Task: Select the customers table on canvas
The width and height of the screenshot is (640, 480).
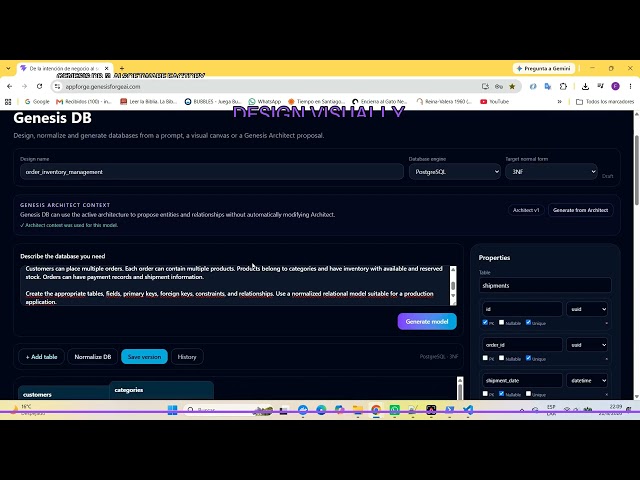Action: [x=64, y=394]
